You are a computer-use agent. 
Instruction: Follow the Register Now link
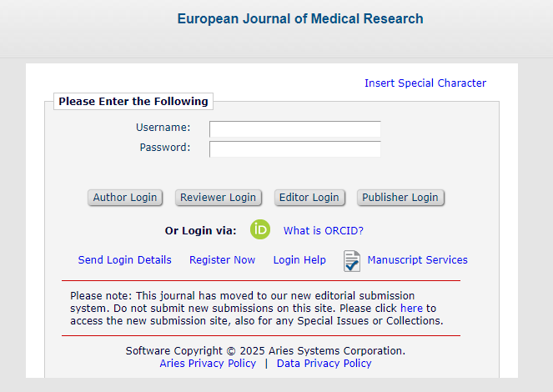(222, 260)
